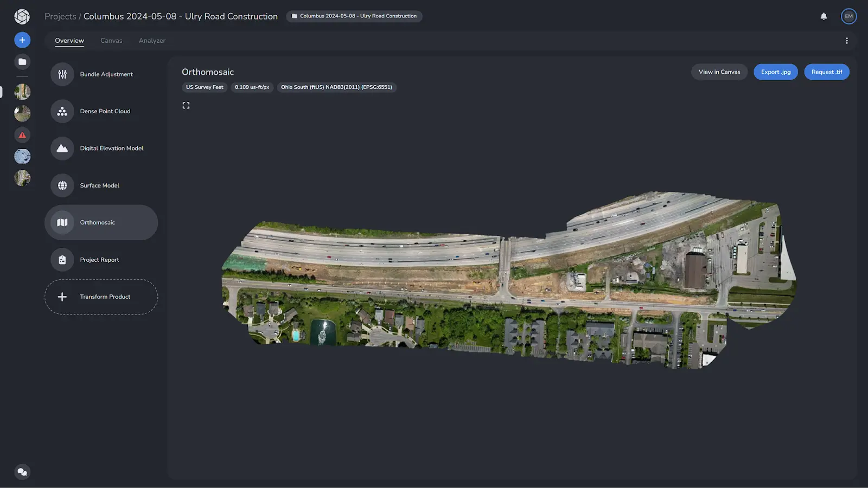Open the three-dot more options menu
868x488 pixels.
pos(846,41)
